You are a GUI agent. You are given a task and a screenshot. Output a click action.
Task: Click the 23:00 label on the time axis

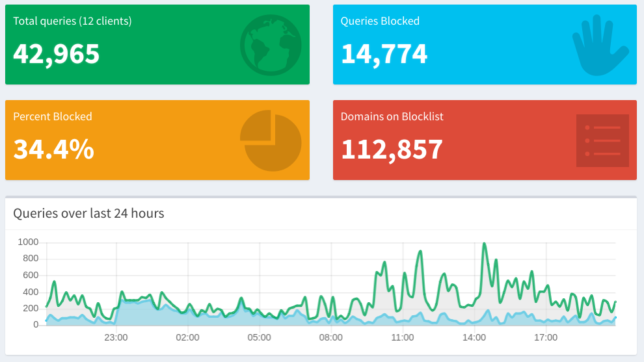[x=116, y=337]
